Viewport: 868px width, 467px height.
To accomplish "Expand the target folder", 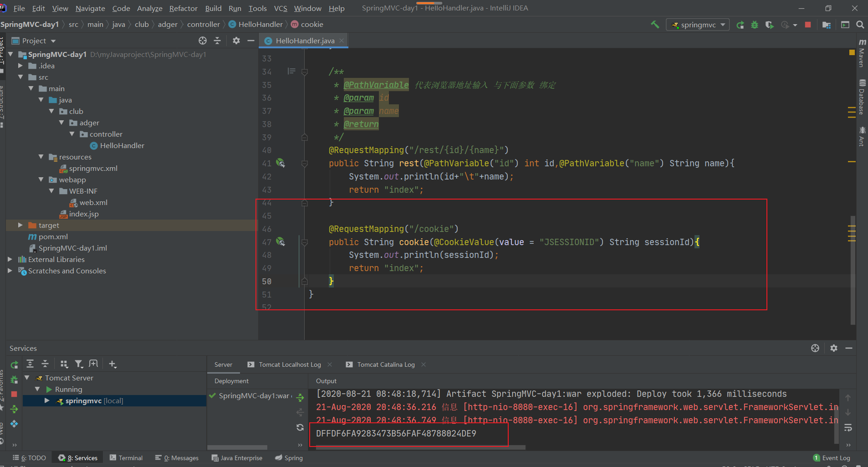I will click(20, 225).
